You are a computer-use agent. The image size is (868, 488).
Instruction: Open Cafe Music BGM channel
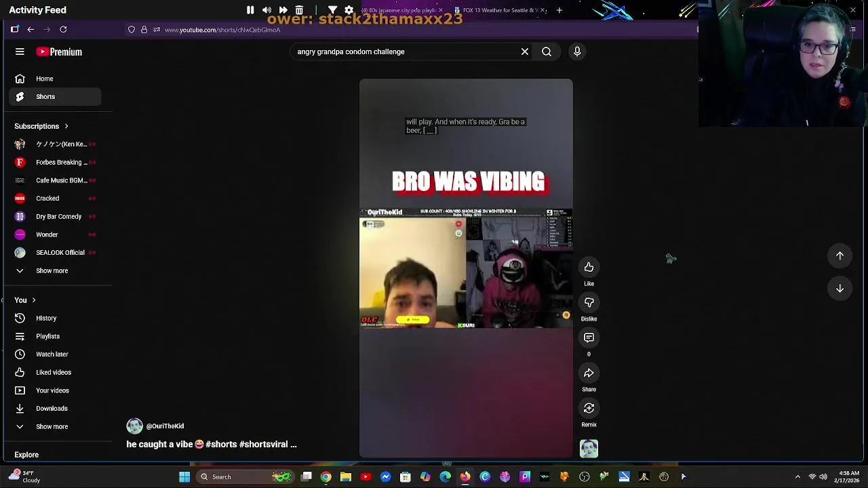(x=56, y=180)
